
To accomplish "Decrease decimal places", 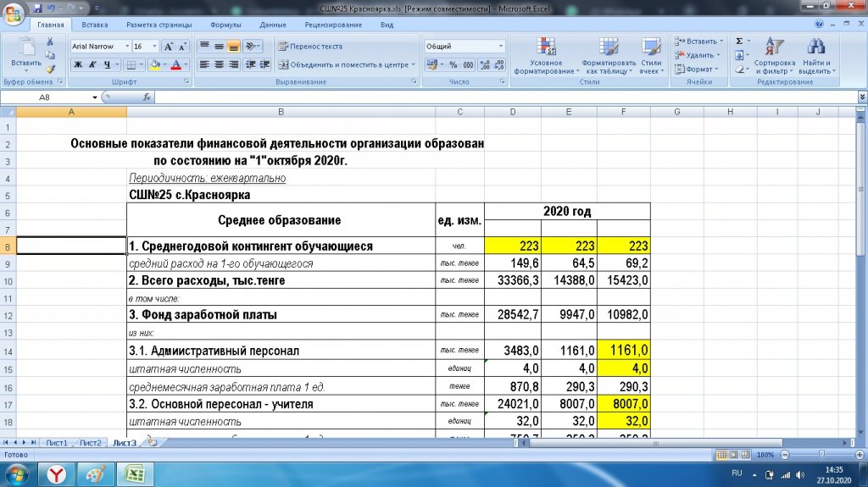I will click(x=499, y=64).
